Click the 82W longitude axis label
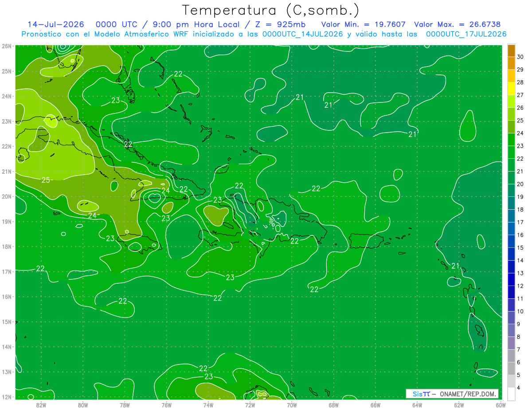 click(x=41, y=405)
